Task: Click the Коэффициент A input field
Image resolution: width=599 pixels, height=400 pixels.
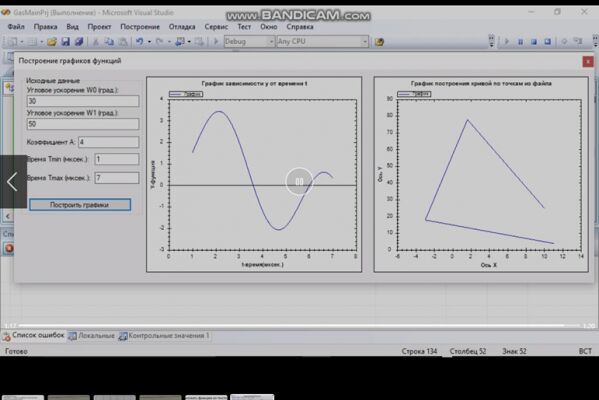Action: click(x=109, y=142)
